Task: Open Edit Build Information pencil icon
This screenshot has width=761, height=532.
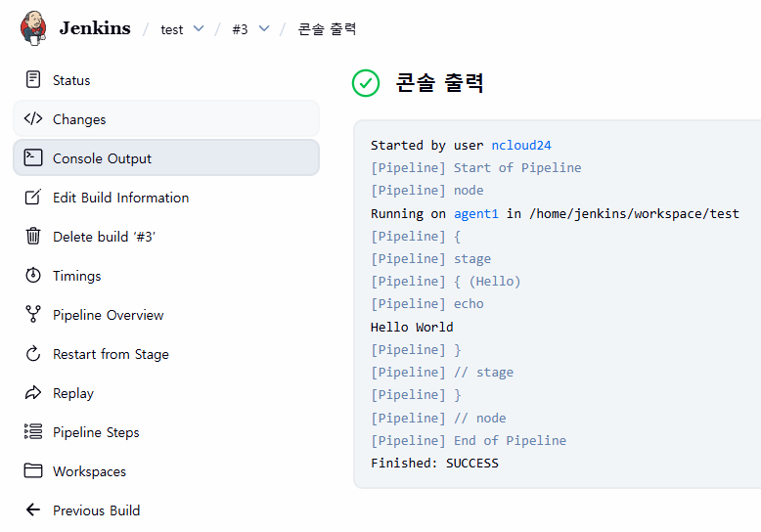Action: 33,198
